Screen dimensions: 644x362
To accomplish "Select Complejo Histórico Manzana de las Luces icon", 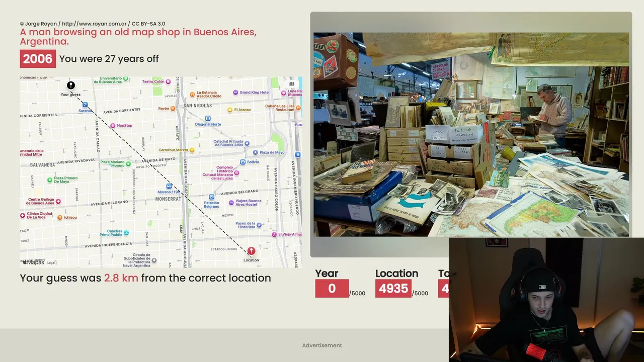I will pos(236,173).
